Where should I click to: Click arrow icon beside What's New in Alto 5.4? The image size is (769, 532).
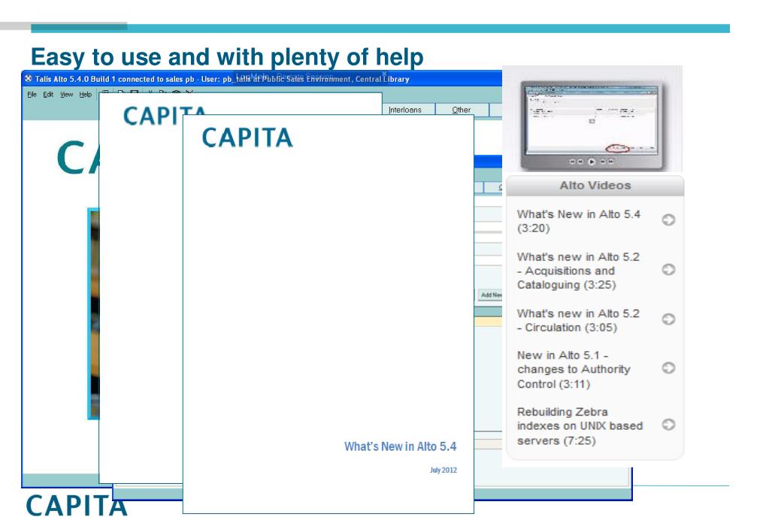click(x=668, y=220)
